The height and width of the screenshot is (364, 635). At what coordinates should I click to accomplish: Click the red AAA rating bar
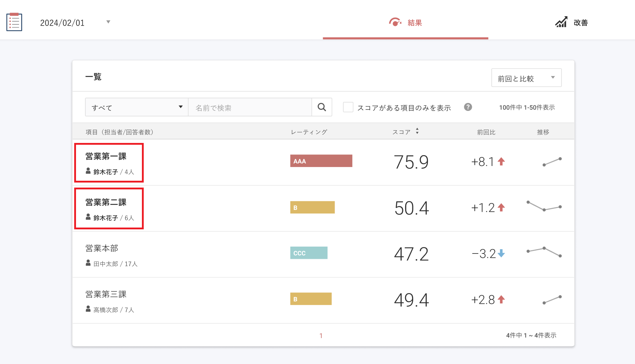click(x=321, y=161)
